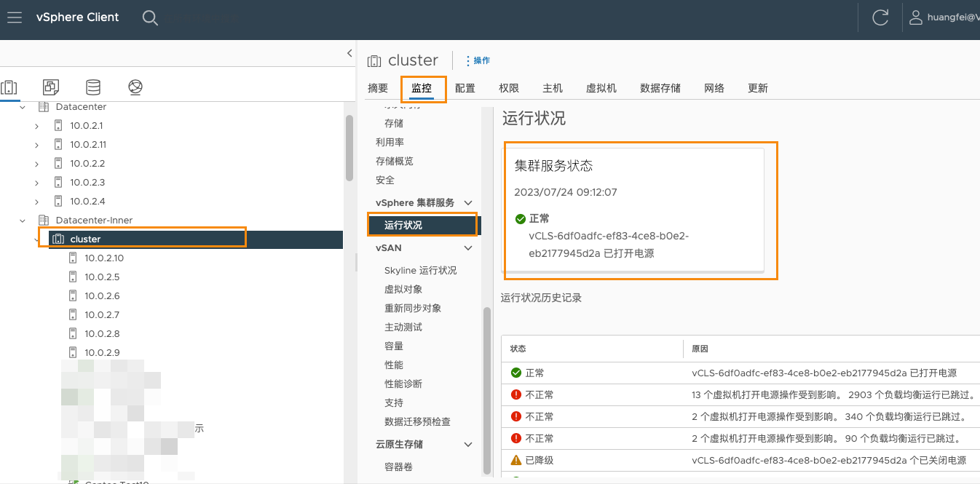Collapse the Datacenter-Inner tree node

[23, 221]
